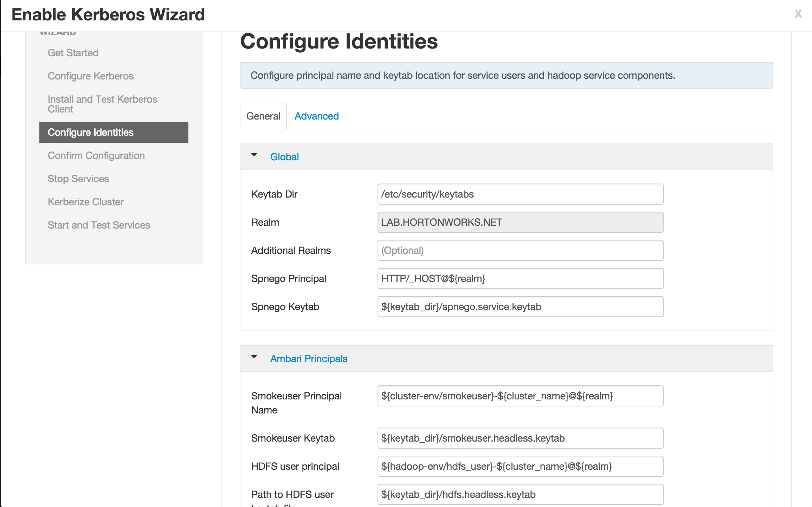The image size is (812, 507).
Task: Collapse the Global section arrow
Action: coord(254,155)
